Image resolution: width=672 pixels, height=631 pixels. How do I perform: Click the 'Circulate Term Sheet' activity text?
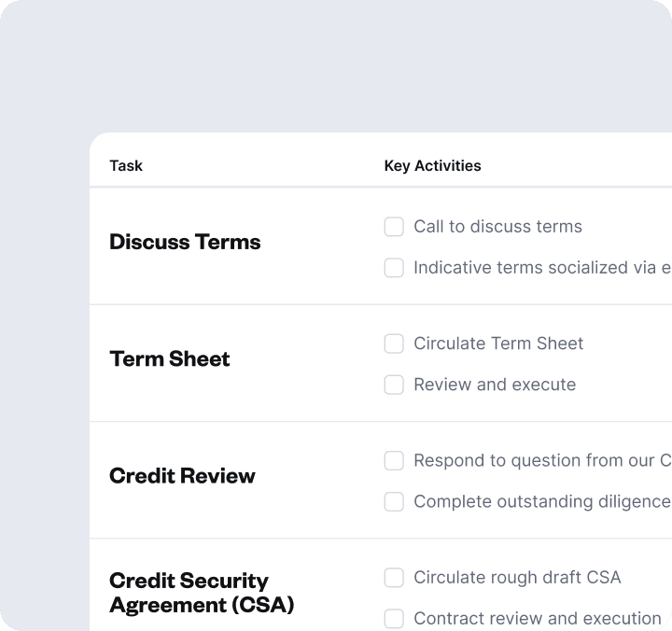pos(498,344)
